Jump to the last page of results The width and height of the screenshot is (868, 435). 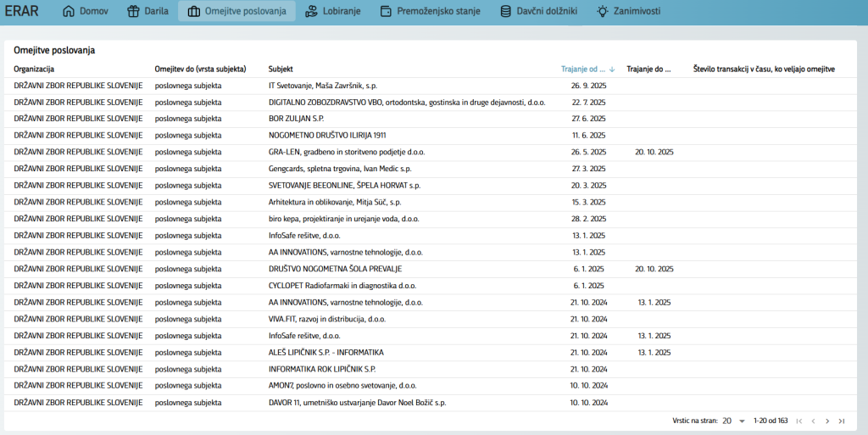click(x=842, y=421)
